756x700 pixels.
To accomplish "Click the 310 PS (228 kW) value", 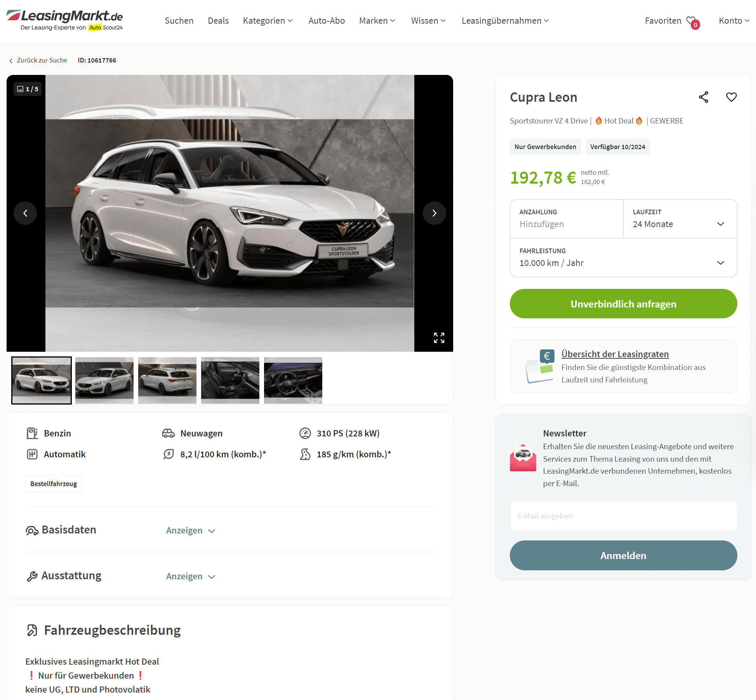I will [x=348, y=433].
